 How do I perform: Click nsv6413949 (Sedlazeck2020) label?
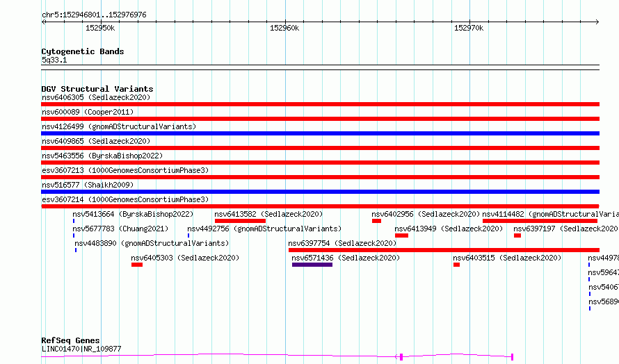[449, 229]
